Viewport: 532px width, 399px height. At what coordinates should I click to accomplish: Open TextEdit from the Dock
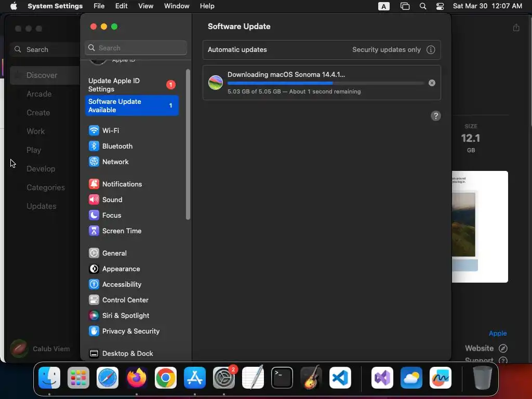pyautogui.click(x=253, y=378)
